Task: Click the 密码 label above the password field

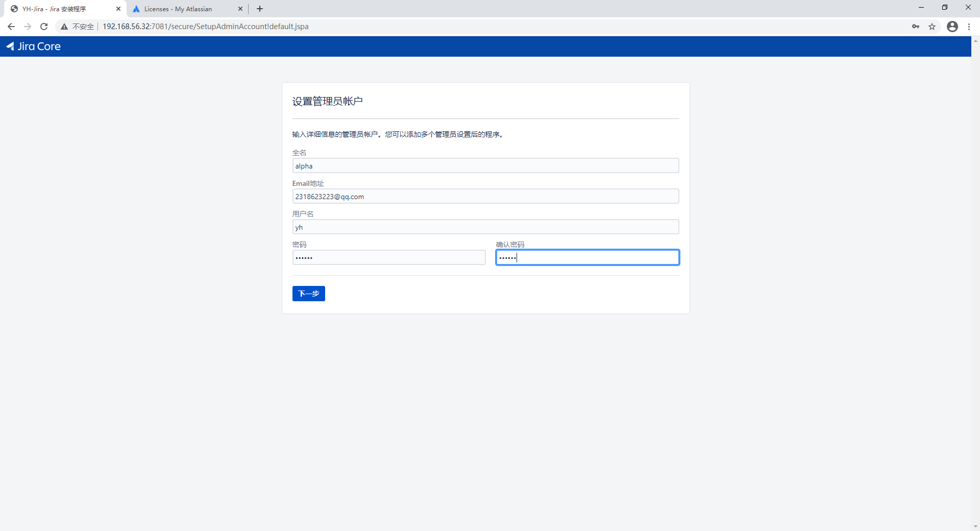Action: tap(299, 245)
